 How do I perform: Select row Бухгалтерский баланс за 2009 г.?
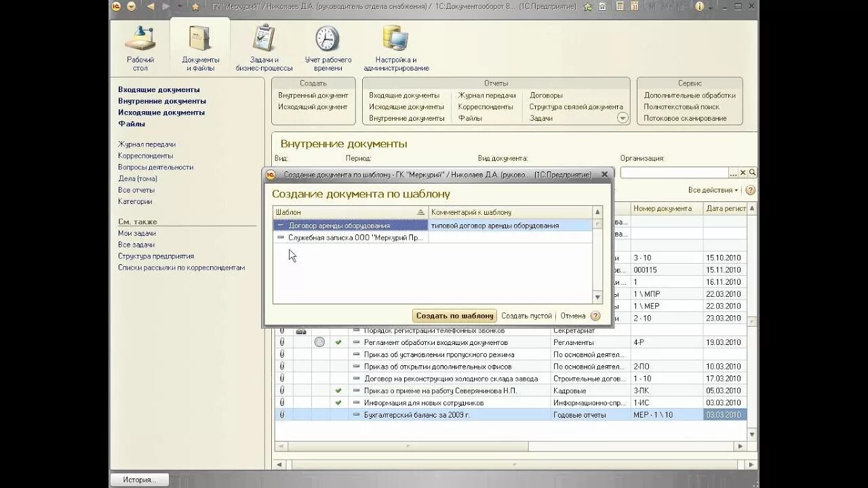pyautogui.click(x=511, y=415)
